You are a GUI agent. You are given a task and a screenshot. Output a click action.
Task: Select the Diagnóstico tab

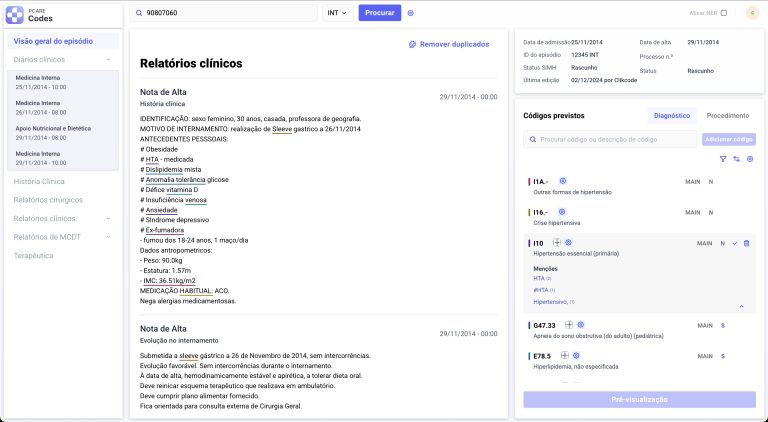[x=671, y=116]
